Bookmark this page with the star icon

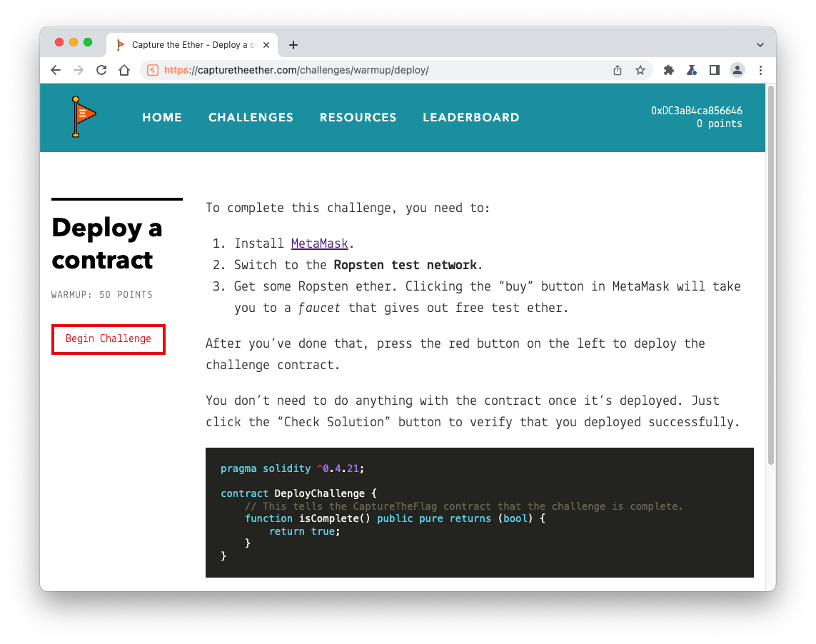(640, 70)
